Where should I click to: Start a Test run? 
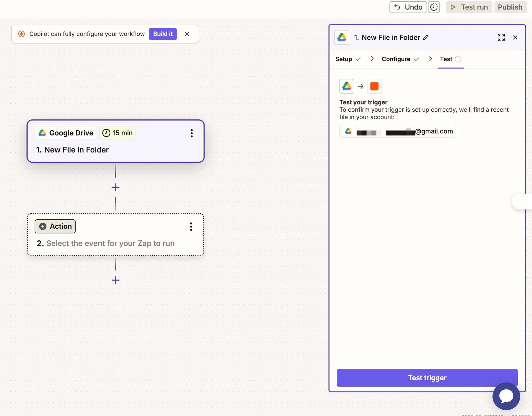coord(469,7)
